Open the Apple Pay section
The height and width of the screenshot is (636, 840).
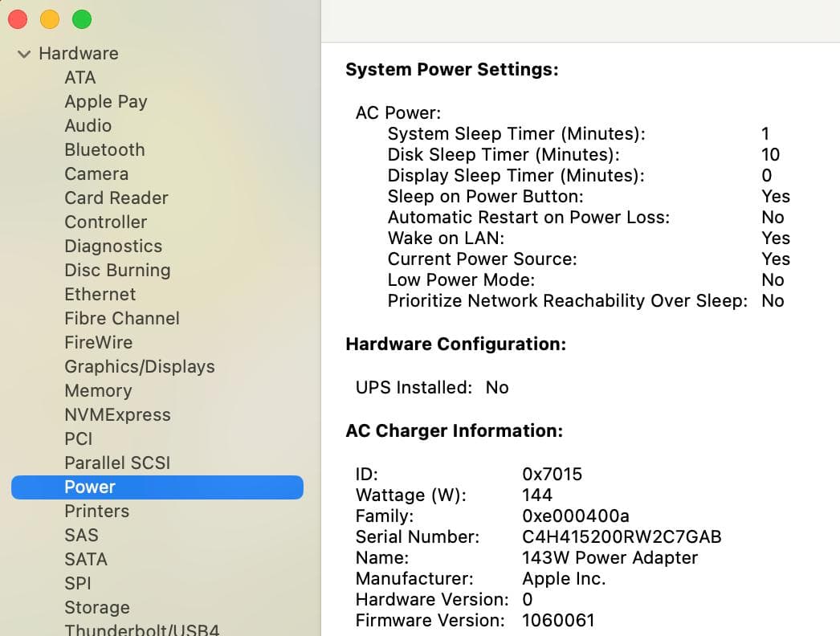pos(105,101)
